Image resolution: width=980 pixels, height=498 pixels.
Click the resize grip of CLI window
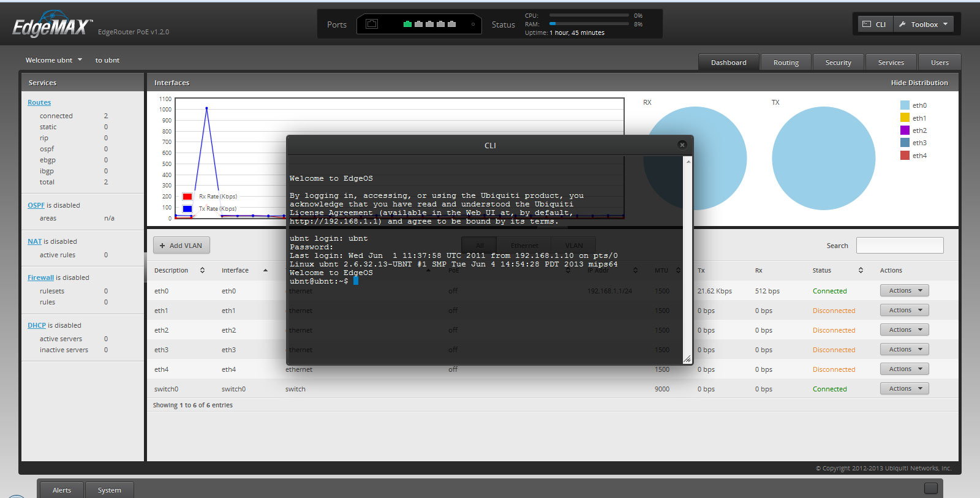(x=687, y=360)
